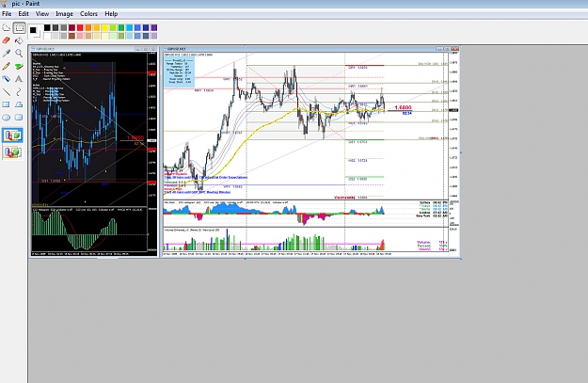The image size is (588, 383).
Task: Open the File menu
Action: tap(7, 14)
